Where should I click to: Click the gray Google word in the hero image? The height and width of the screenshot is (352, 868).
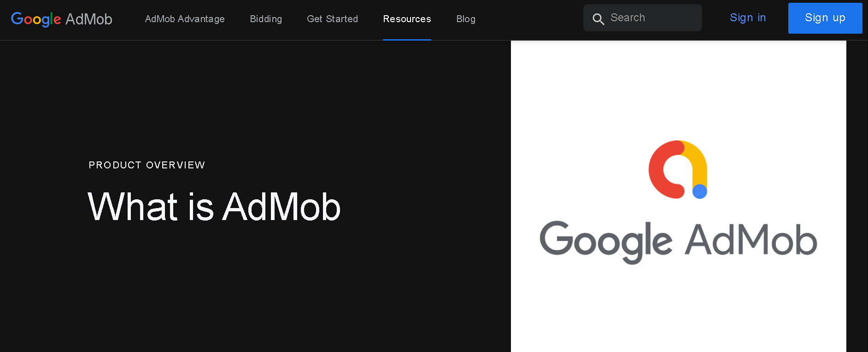coord(605,240)
